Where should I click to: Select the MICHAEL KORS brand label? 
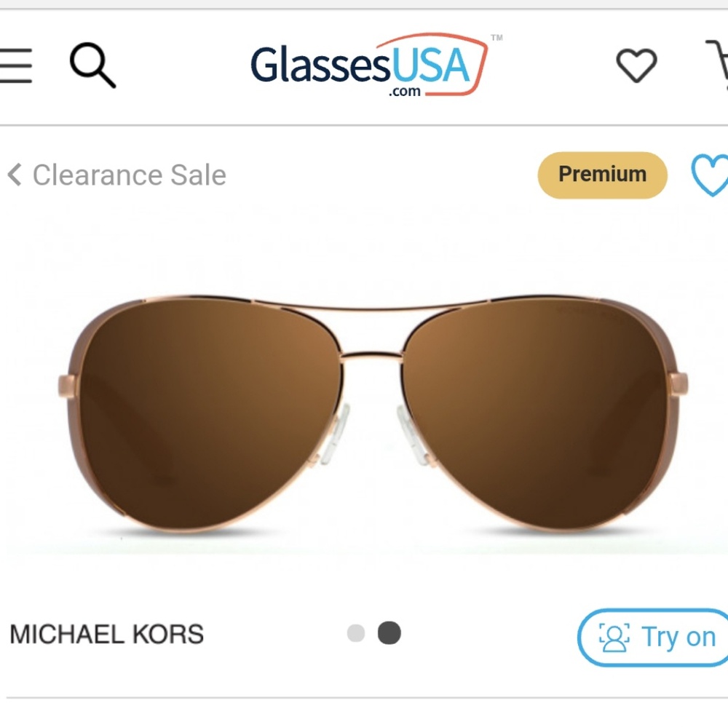tap(108, 634)
